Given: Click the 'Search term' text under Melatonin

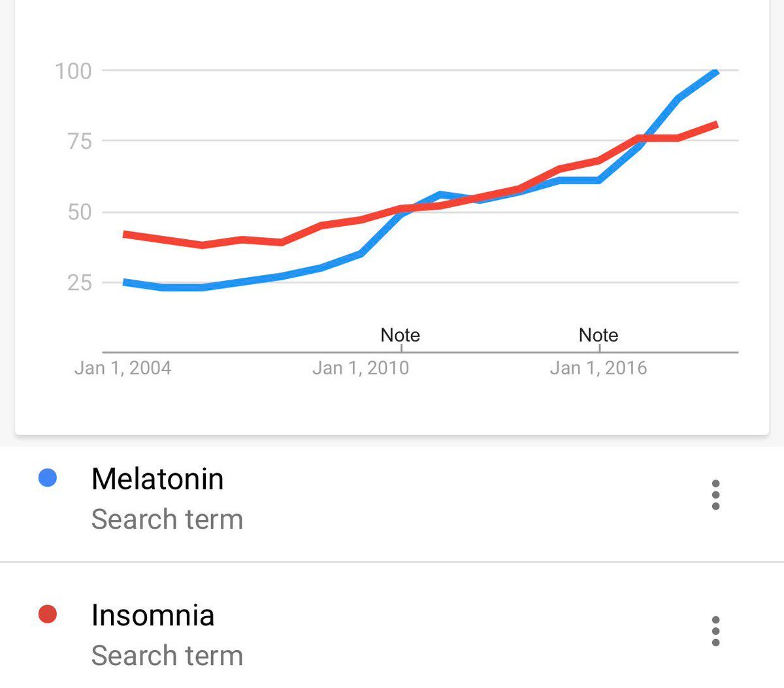Looking at the screenshot, I should [x=167, y=519].
